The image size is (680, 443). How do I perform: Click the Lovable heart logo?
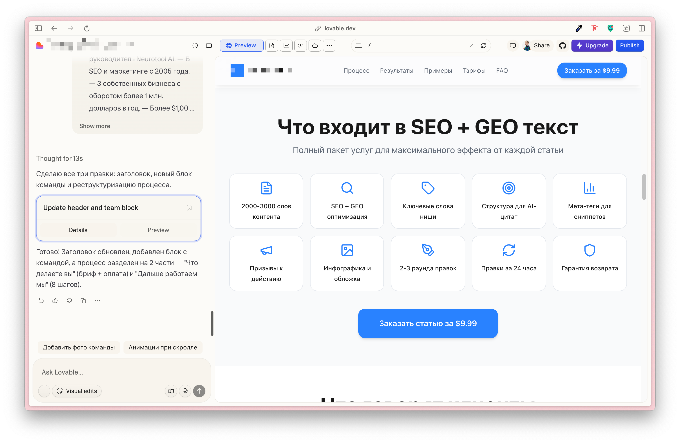click(x=39, y=45)
